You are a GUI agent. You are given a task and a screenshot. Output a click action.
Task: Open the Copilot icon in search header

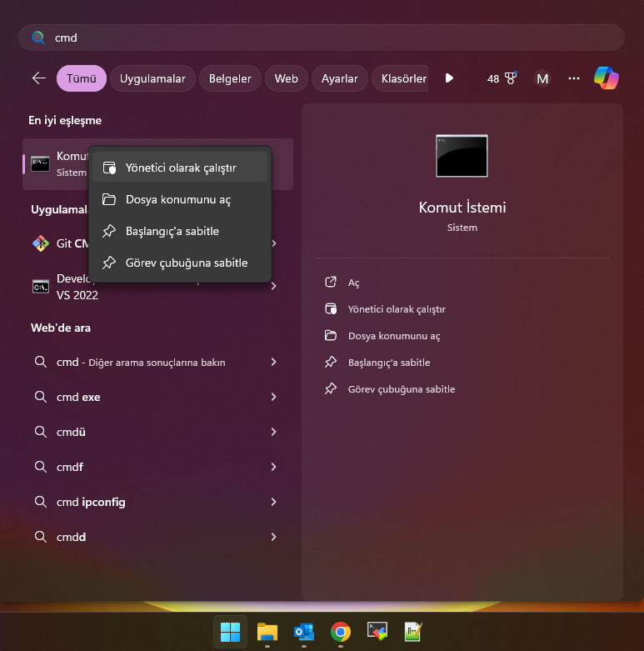(x=606, y=78)
